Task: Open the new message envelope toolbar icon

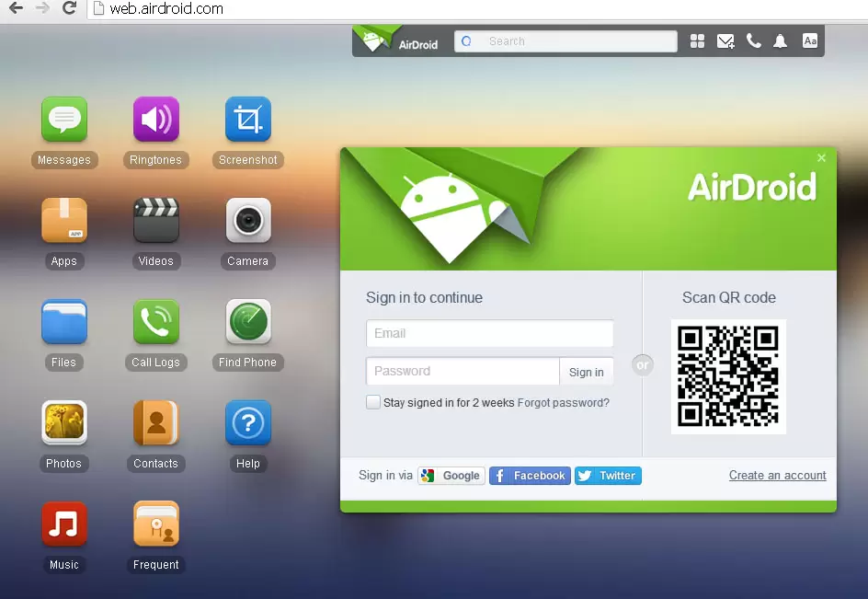Action: (x=725, y=41)
